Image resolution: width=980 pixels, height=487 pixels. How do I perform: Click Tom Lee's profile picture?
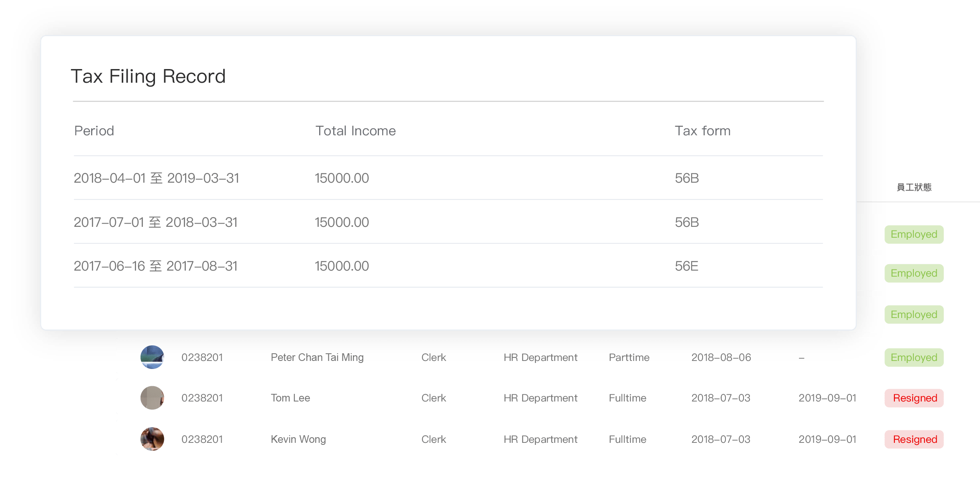[x=152, y=398]
